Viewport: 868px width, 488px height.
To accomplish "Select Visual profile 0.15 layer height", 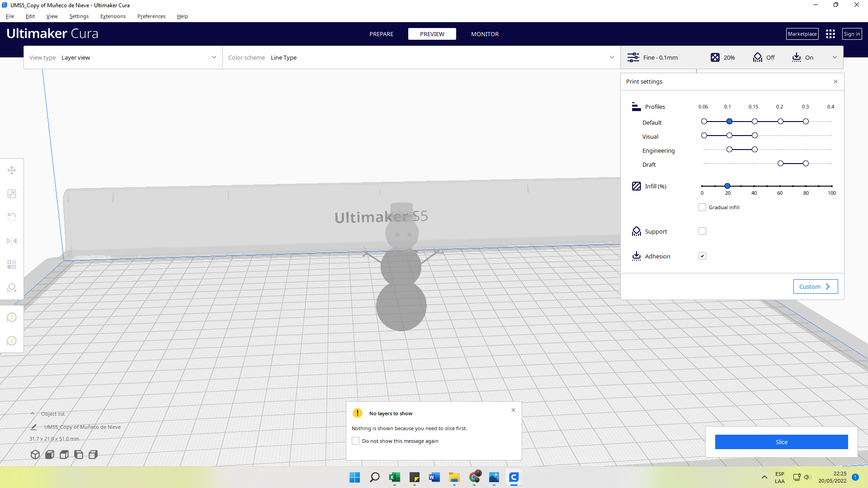I will pyautogui.click(x=755, y=136).
